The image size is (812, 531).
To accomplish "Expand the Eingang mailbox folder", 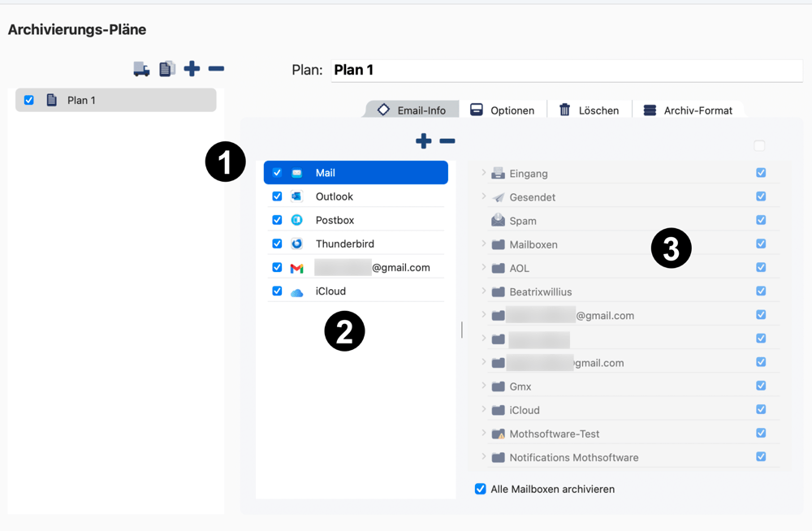I will (x=484, y=173).
